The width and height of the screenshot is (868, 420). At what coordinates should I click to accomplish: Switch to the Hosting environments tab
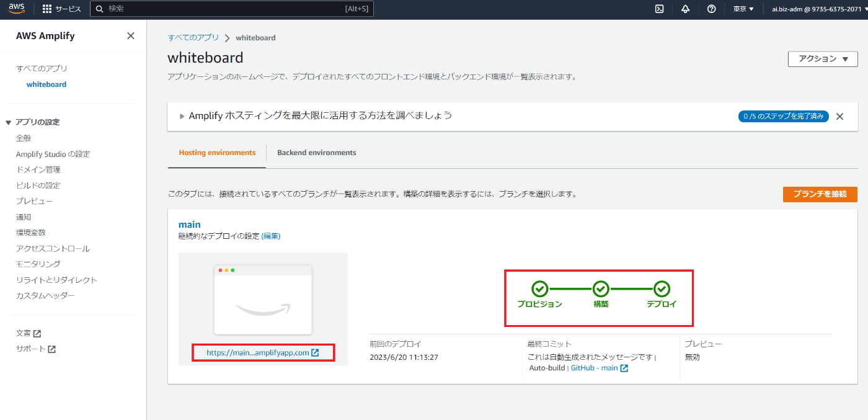(217, 153)
